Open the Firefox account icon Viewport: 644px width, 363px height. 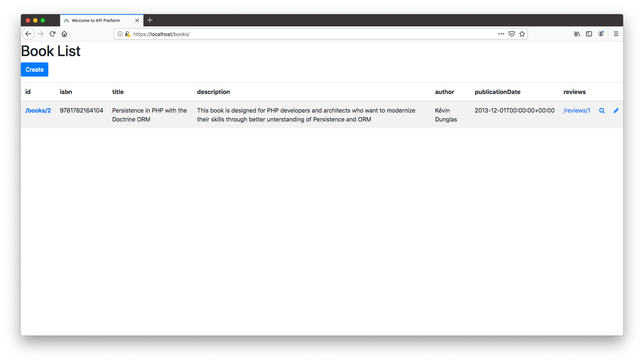pos(601,34)
